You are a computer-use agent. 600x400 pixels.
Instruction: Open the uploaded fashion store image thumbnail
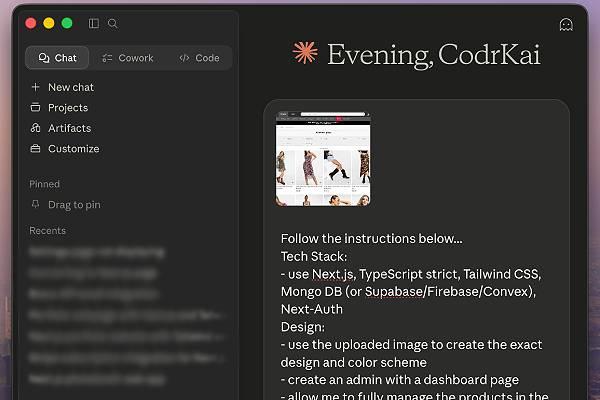pos(323,159)
